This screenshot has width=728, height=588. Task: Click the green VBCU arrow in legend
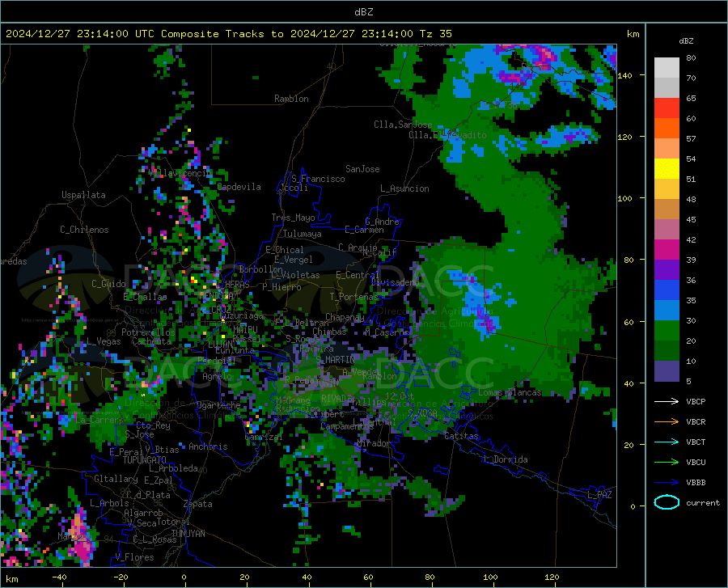point(667,463)
